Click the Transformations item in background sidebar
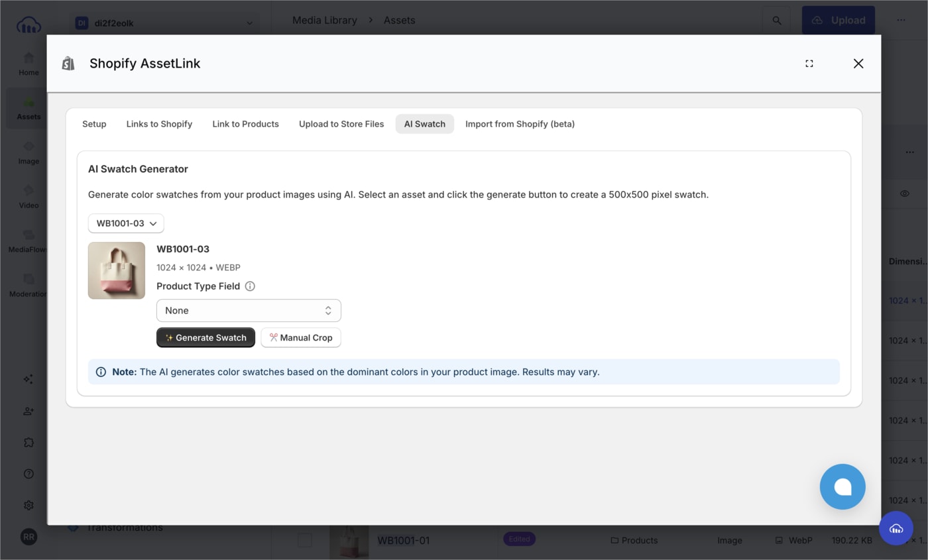 (117, 528)
